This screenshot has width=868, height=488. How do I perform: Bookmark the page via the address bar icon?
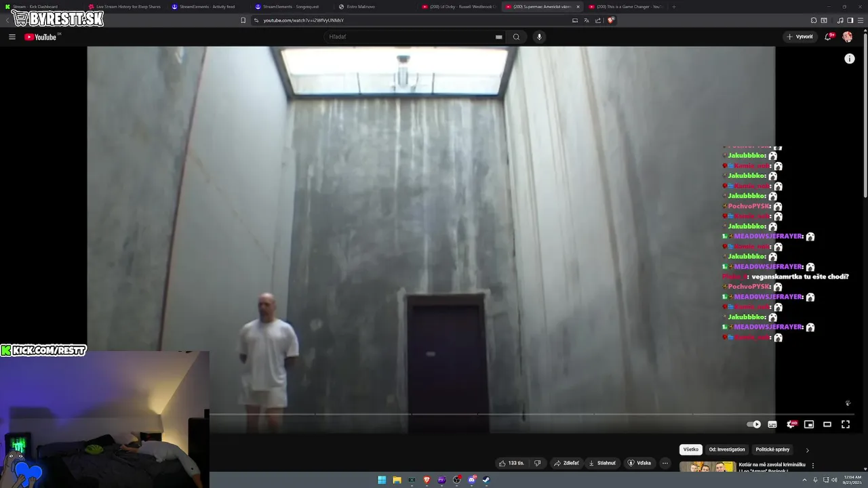(x=243, y=20)
